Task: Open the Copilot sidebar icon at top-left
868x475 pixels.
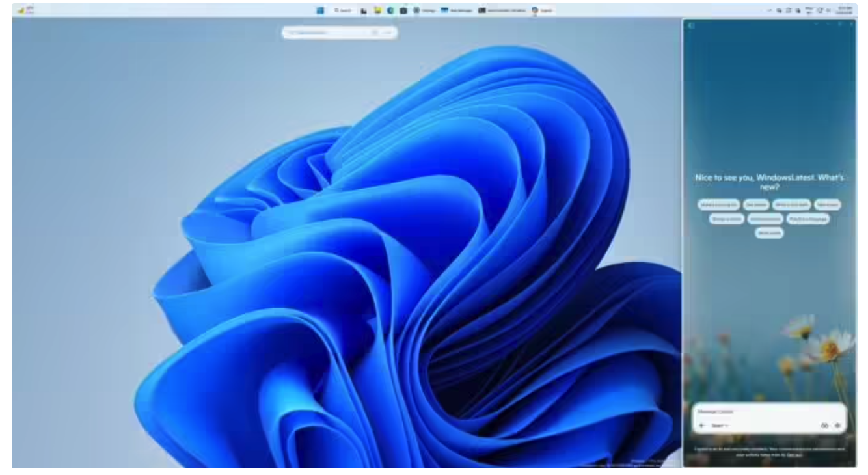Action: (691, 25)
